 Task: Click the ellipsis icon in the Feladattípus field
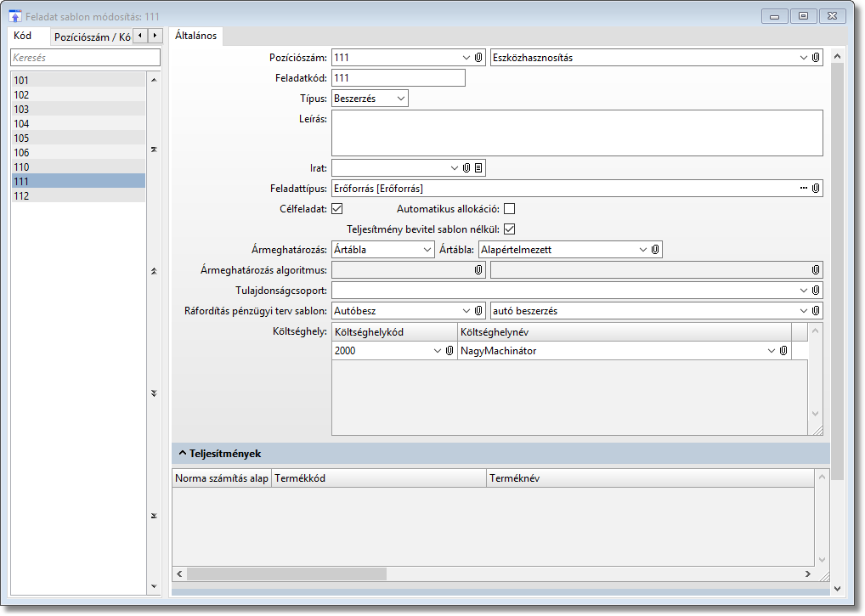pos(804,188)
